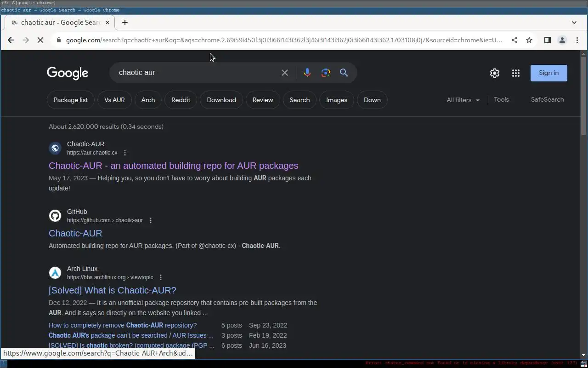Select the Review filter chip
The width and height of the screenshot is (588, 368).
pyautogui.click(x=263, y=100)
